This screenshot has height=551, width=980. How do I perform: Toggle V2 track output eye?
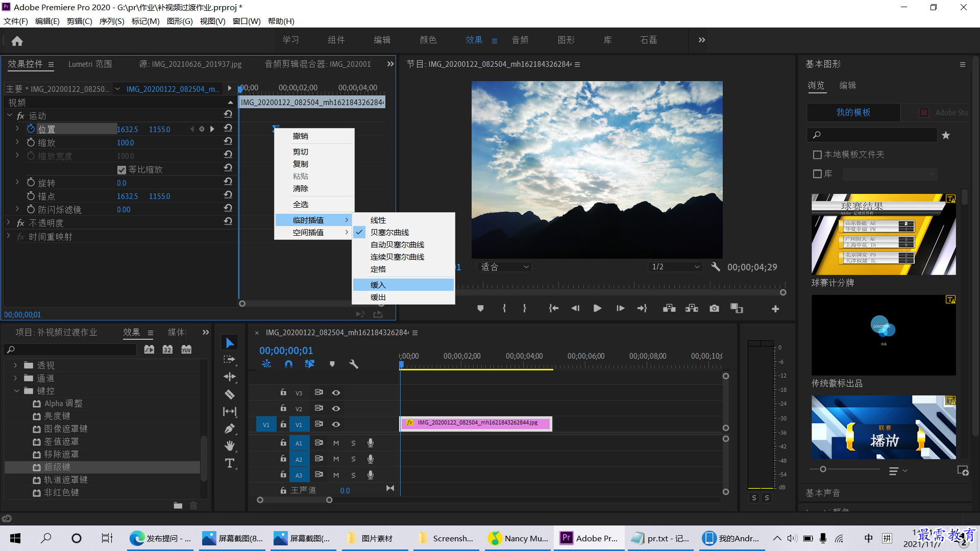coord(336,408)
